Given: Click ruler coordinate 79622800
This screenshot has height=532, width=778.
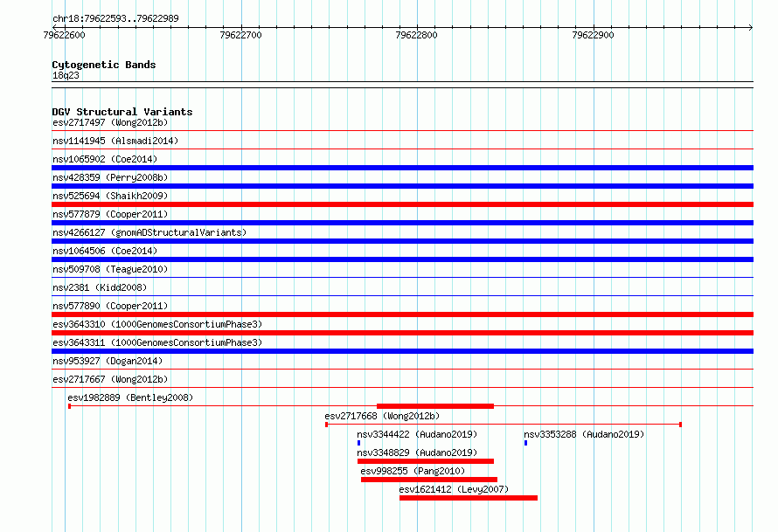Looking at the screenshot, I should [x=416, y=35].
